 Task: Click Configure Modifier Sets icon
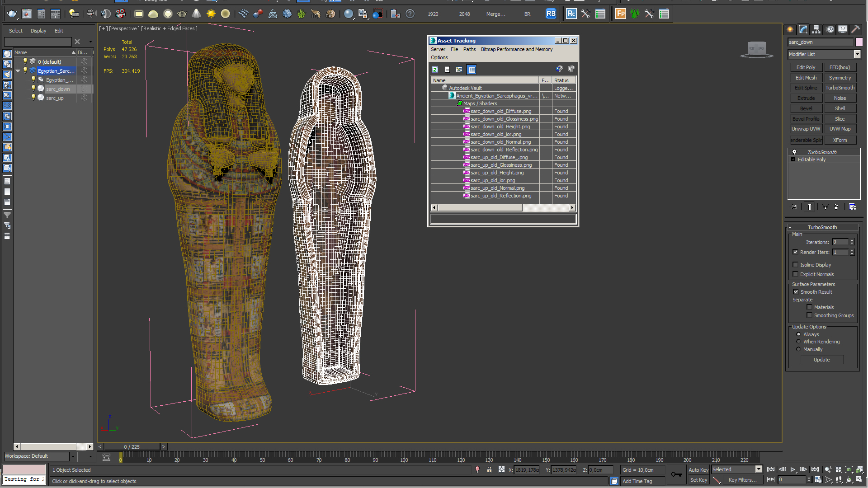(x=853, y=207)
